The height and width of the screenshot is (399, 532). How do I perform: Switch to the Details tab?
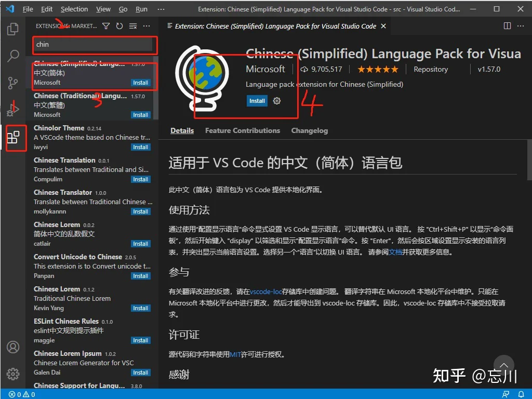(x=182, y=130)
